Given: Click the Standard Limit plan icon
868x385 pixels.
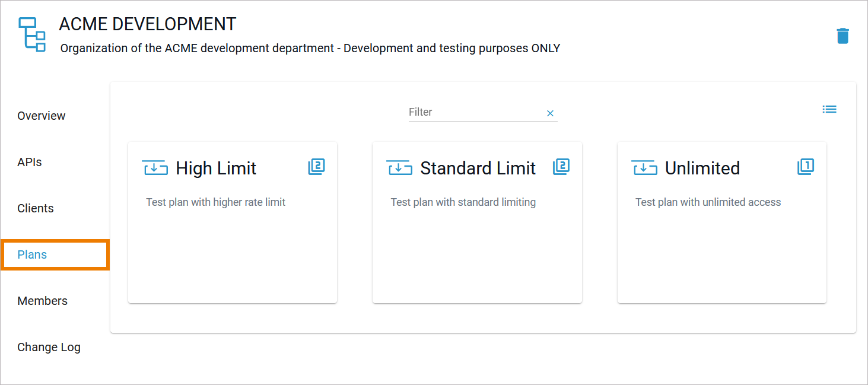Looking at the screenshot, I should coord(400,168).
